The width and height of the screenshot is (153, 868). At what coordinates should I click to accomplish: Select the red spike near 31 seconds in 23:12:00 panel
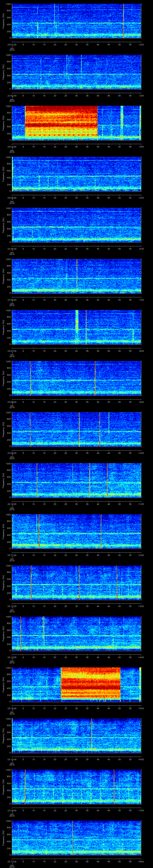(79, 582)
